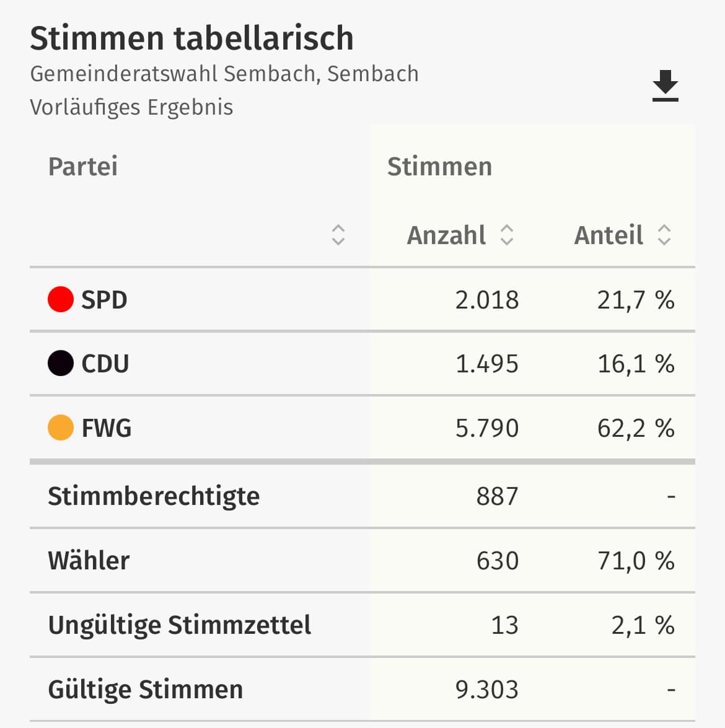Click the red SPD color dot
This screenshot has width=725, height=728.
pyautogui.click(x=61, y=300)
